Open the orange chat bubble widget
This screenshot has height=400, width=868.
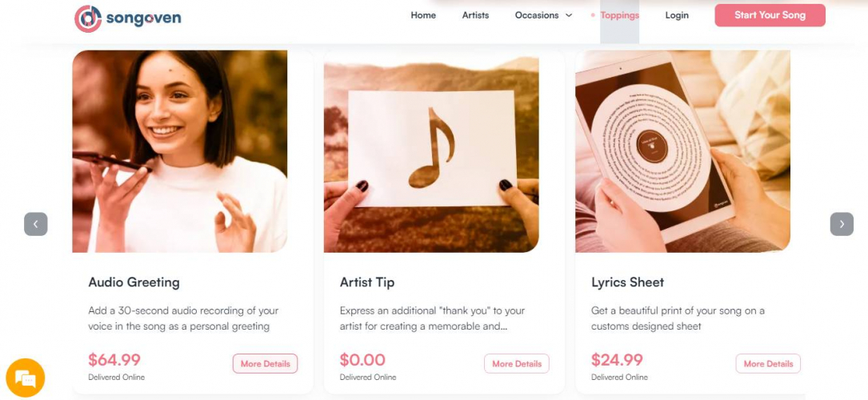25,378
